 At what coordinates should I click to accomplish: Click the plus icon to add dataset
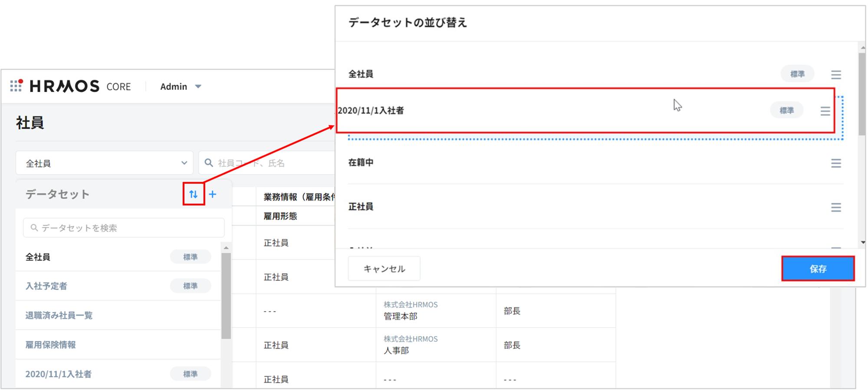213,194
